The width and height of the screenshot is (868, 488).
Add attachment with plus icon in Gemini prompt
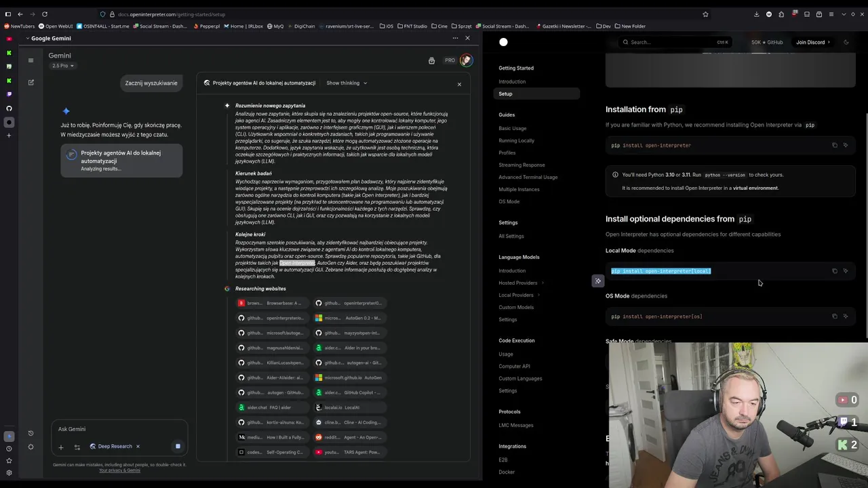point(60,447)
